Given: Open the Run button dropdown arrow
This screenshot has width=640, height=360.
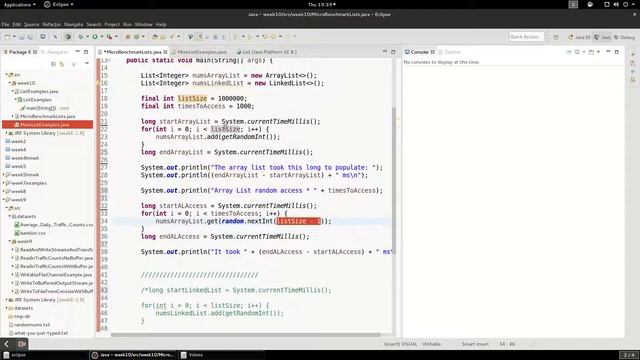Looking at the screenshot, I should tap(102, 37).
